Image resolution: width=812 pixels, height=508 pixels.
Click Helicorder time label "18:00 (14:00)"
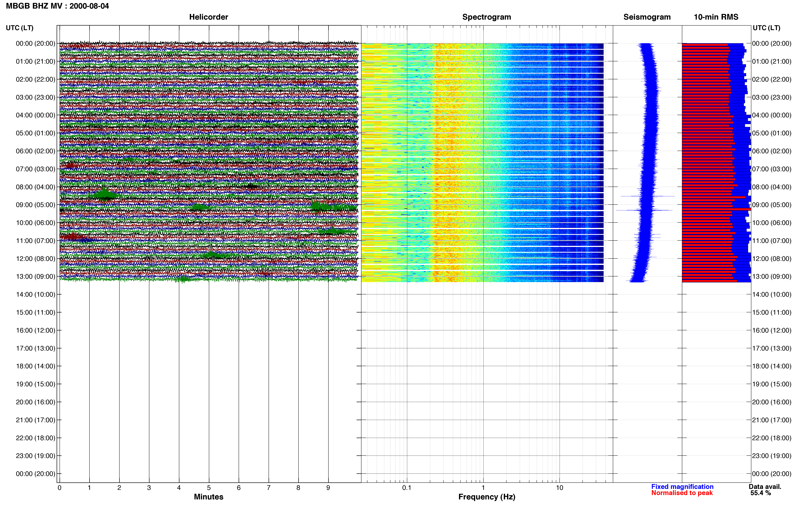point(36,366)
